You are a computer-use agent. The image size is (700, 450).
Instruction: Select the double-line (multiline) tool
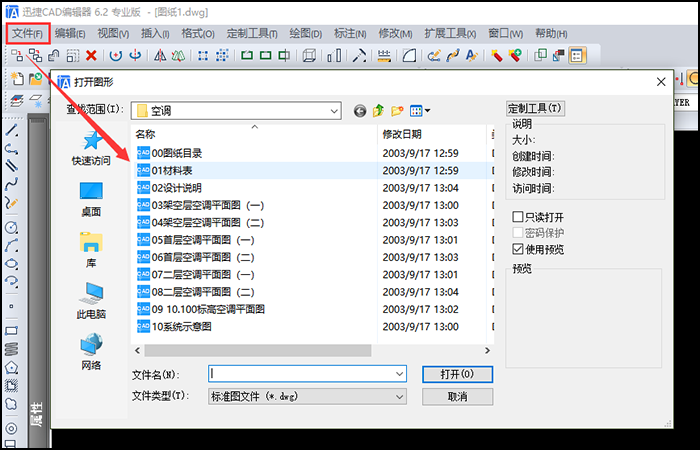(x=11, y=166)
